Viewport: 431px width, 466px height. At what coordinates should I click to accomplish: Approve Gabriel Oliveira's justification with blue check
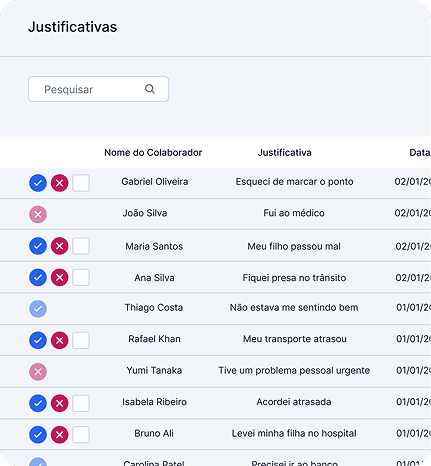[38, 183]
